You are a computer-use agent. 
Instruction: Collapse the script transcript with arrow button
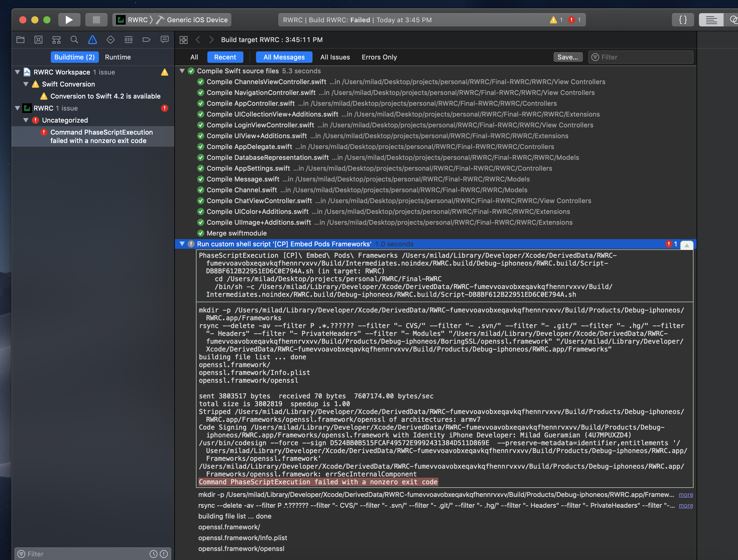pyautogui.click(x=687, y=245)
